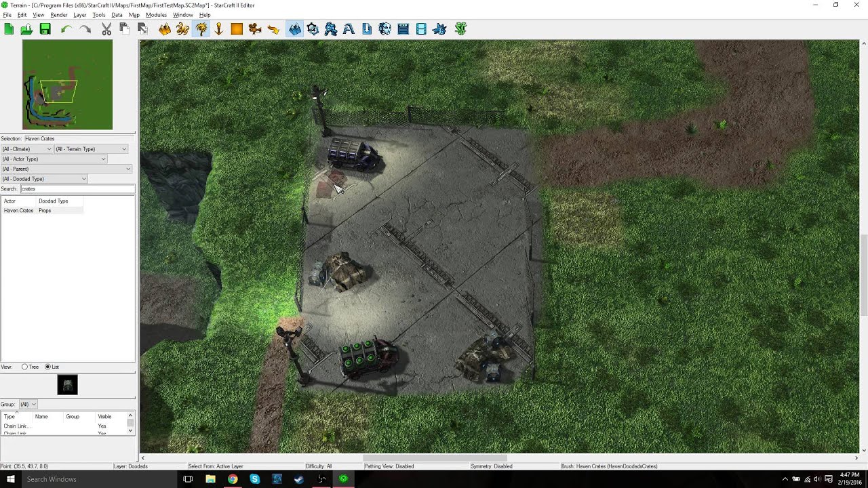The image size is (868, 488).
Task: Sort by Visible column in objects list
Action: pyautogui.click(x=110, y=416)
